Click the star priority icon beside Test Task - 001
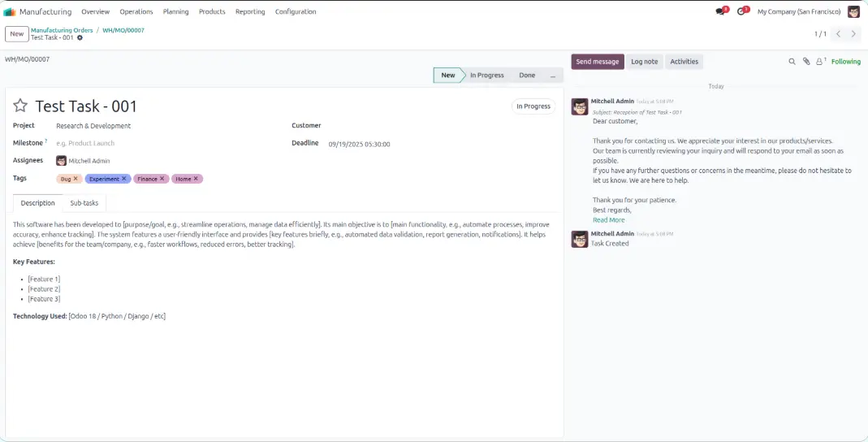Screen dimensions: 868x442 (x=20, y=106)
